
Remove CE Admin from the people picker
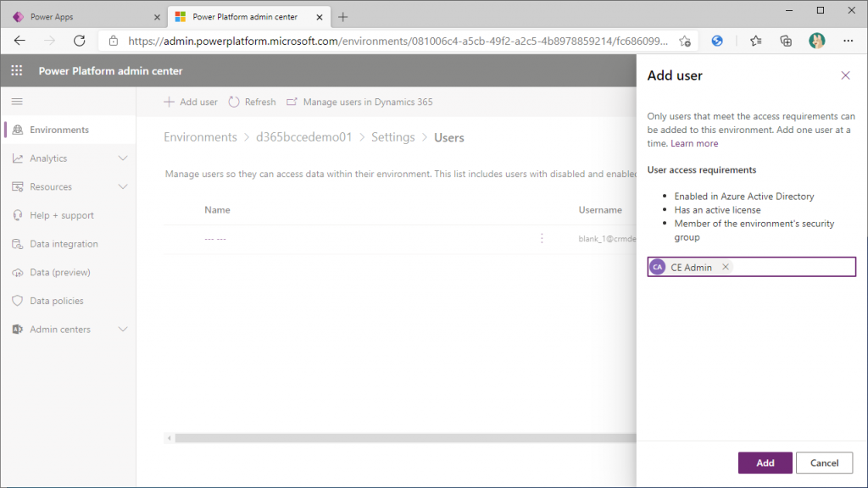[x=726, y=267]
